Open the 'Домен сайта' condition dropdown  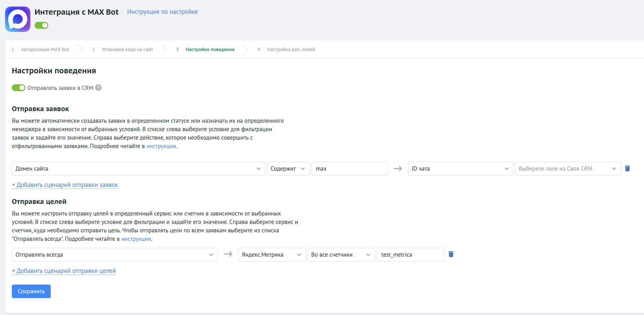[138, 169]
